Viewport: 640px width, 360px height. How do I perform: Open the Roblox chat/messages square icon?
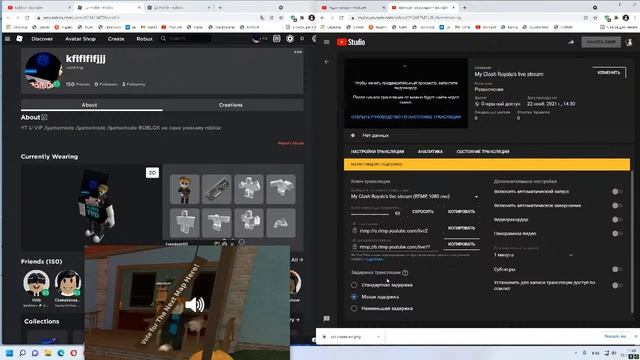277,39
